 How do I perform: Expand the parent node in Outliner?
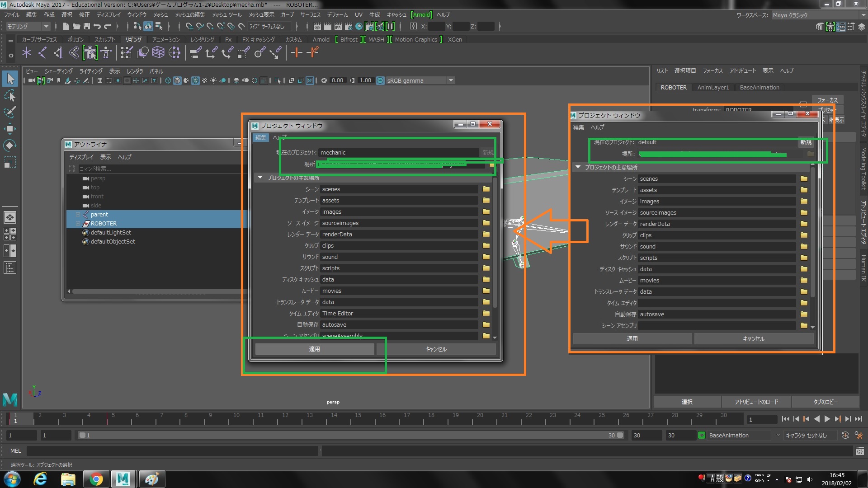coord(78,215)
